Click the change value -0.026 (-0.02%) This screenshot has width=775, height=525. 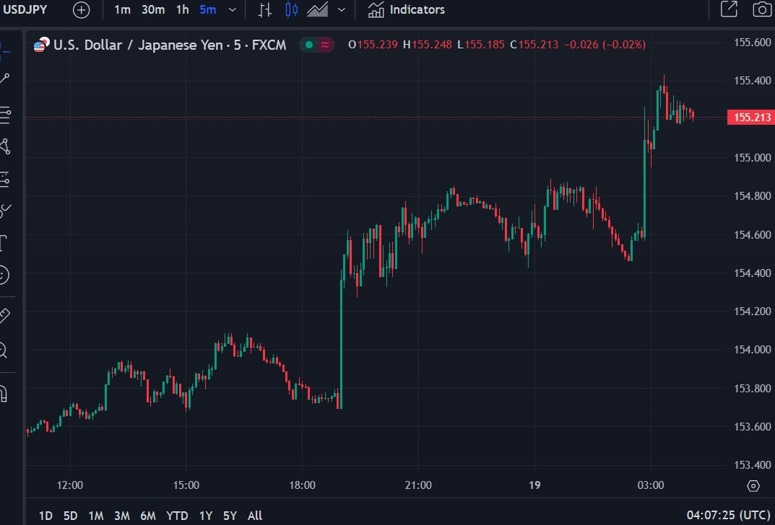click(605, 45)
